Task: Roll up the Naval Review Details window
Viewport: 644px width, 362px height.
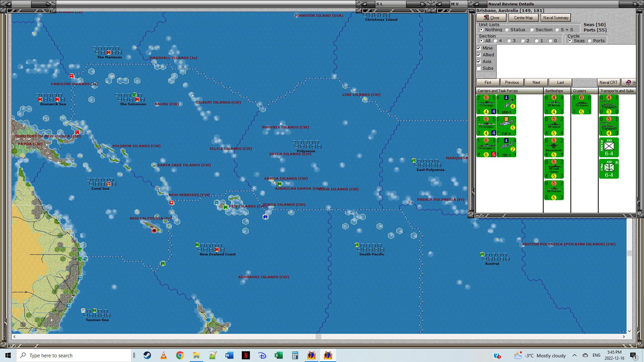Action: [476, 4]
